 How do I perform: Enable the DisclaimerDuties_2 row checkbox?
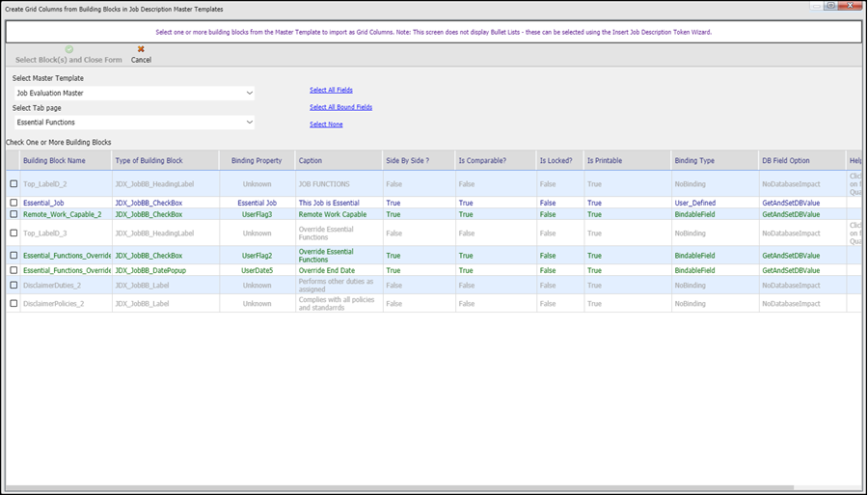coord(14,286)
